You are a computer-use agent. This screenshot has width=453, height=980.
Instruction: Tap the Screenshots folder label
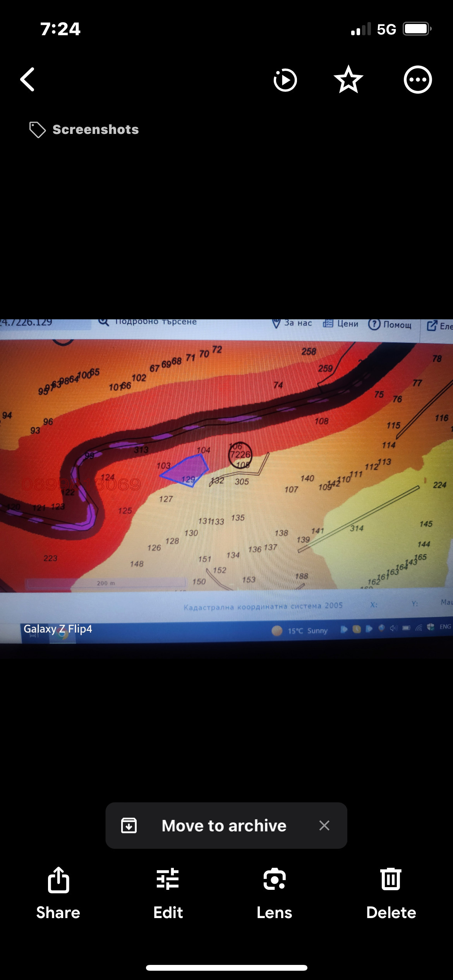click(x=95, y=130)
